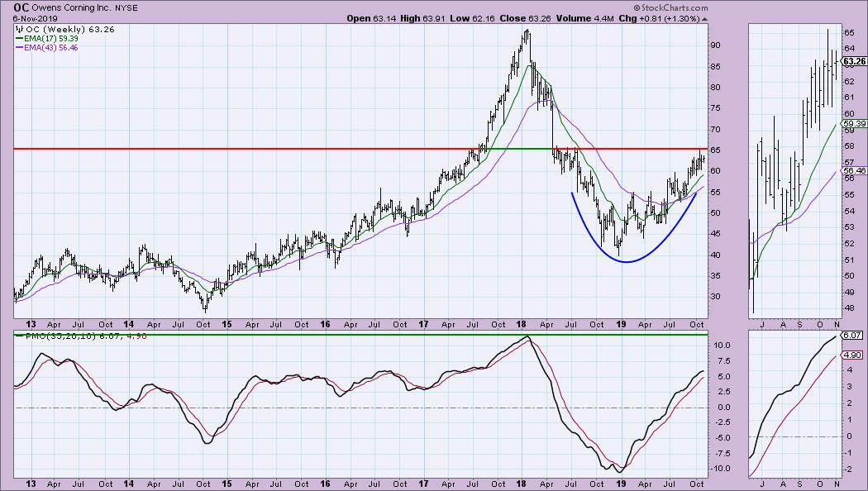The image size is (868, 491).
Task: Click the -2.5 label on the PMO axis
Action: 722,422
